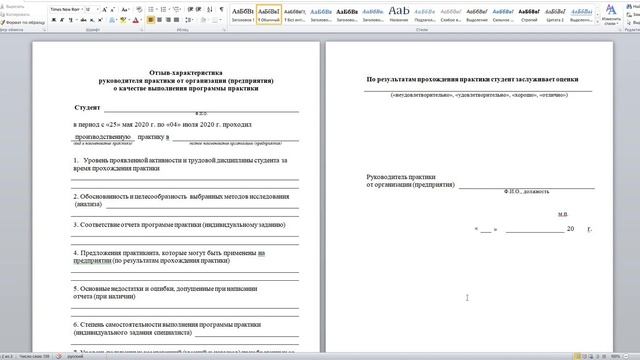This screenshot has height=360, width=640.
Task: Apply red font color
Action: 135,20
